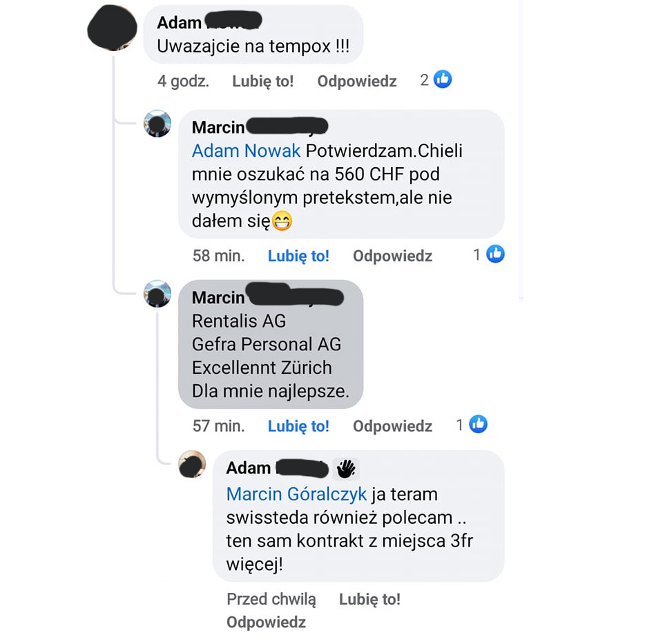Click the '4 godz.' timestamp
This screenshot has width=645, height=644.
[x=183, y=81]
